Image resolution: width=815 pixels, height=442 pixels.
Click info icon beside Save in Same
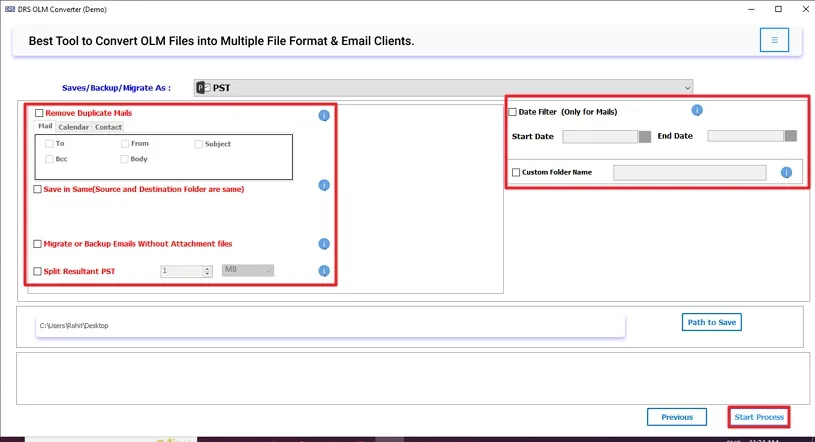(x=324, y=185)
